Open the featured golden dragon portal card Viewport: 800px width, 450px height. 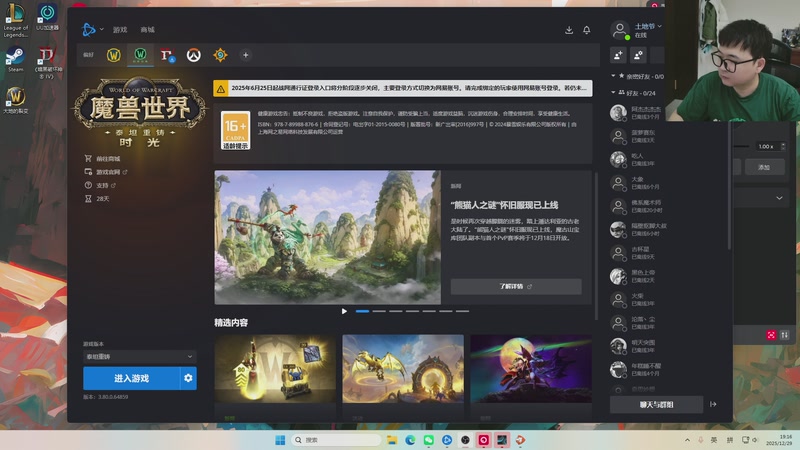[x=403, y=369]
